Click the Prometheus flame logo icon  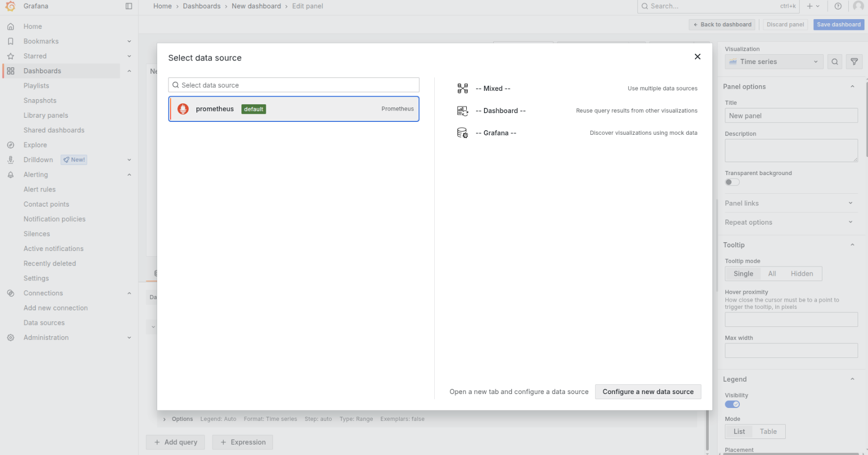(x=183, y=109)
